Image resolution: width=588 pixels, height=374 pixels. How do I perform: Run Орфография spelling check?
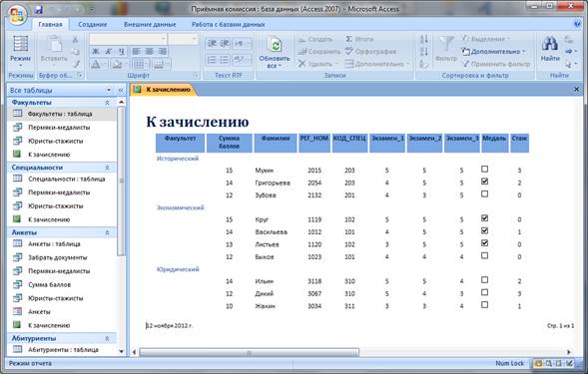tap(370, 51)
